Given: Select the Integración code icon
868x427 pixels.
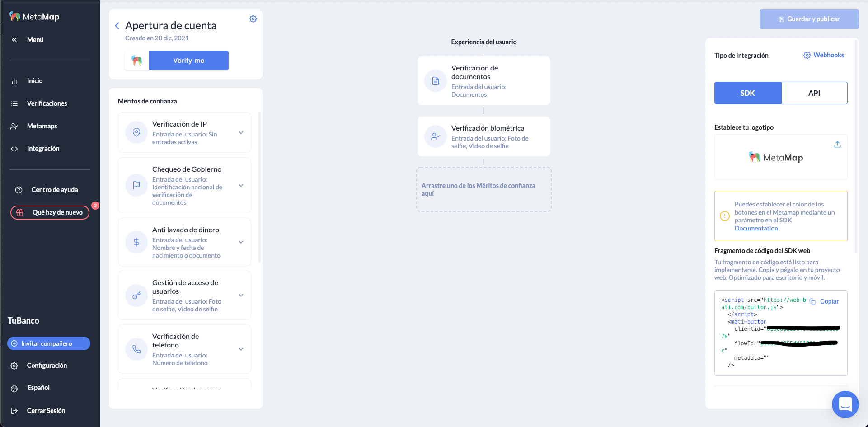Looking at the screenshot, I should 15,149.
